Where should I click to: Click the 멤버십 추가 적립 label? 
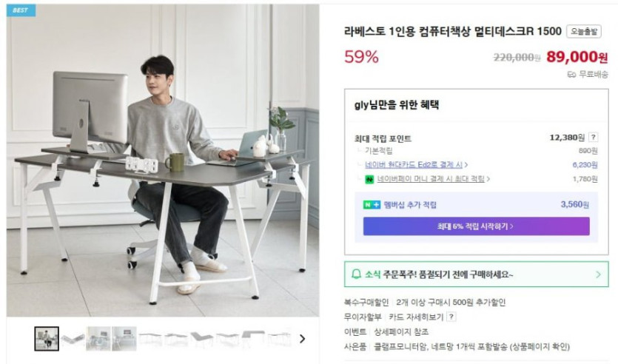pos(410,205)
